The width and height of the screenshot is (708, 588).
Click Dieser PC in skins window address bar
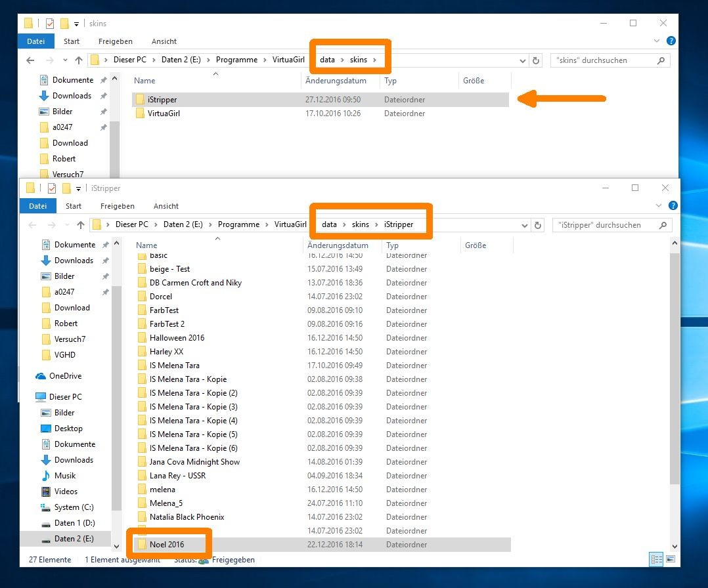[x=129, y=60]
